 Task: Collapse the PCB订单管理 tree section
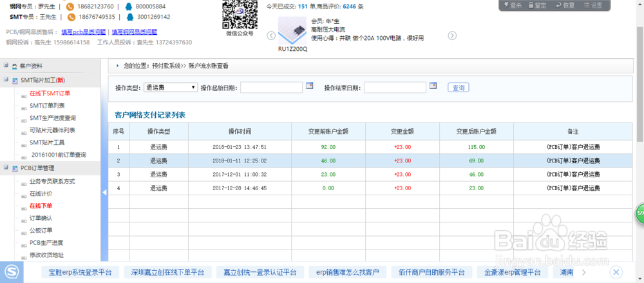[6, 168]
